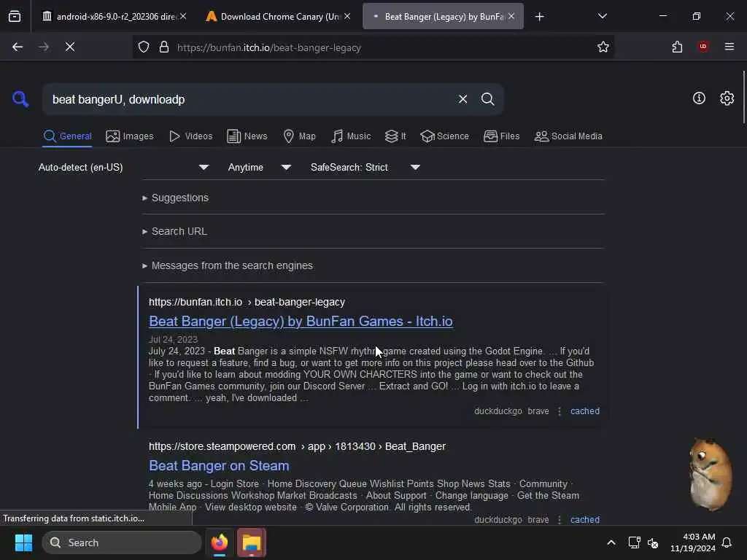Open the muted volume tray icon
Screen dimensions: 747x560
653,542
